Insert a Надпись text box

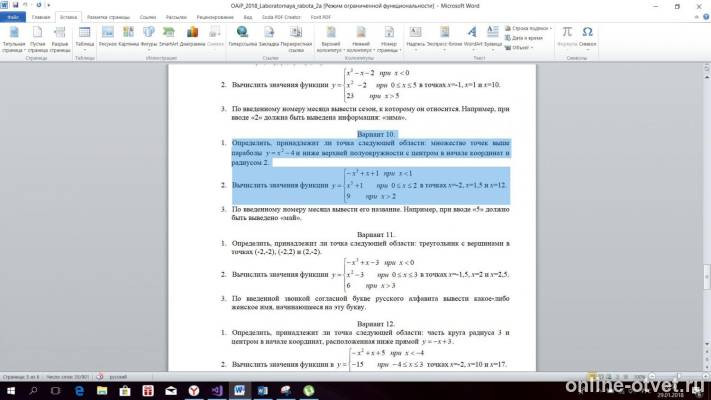coord(415,37)
